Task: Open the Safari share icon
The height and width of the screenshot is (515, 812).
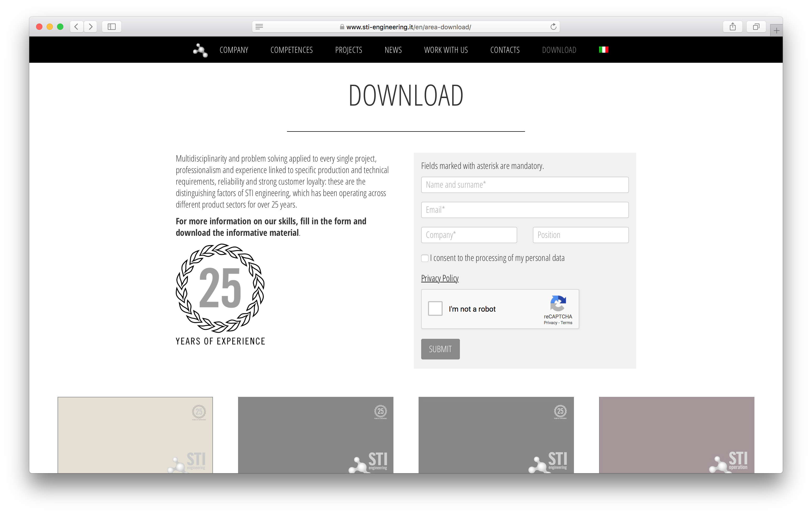Action: tap(732, 27)
